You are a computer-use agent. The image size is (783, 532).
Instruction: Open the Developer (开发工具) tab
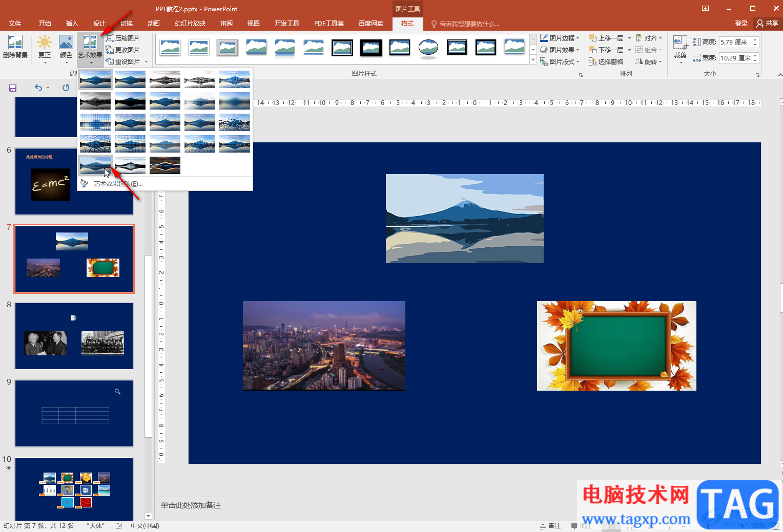(287, 24)
